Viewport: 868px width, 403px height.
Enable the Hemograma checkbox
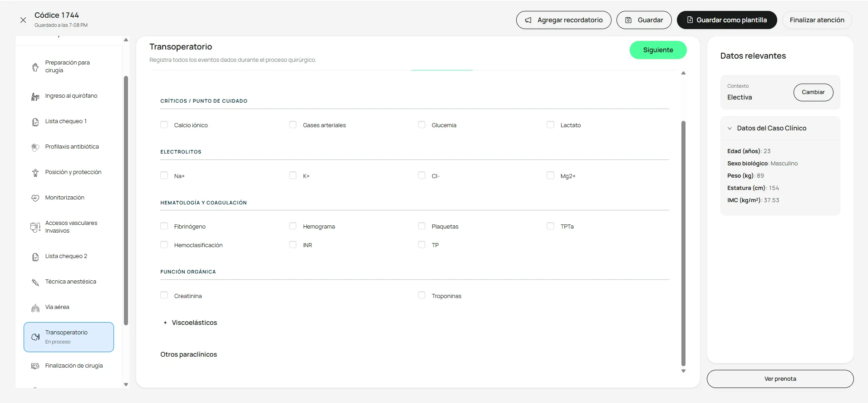point(293,226)
